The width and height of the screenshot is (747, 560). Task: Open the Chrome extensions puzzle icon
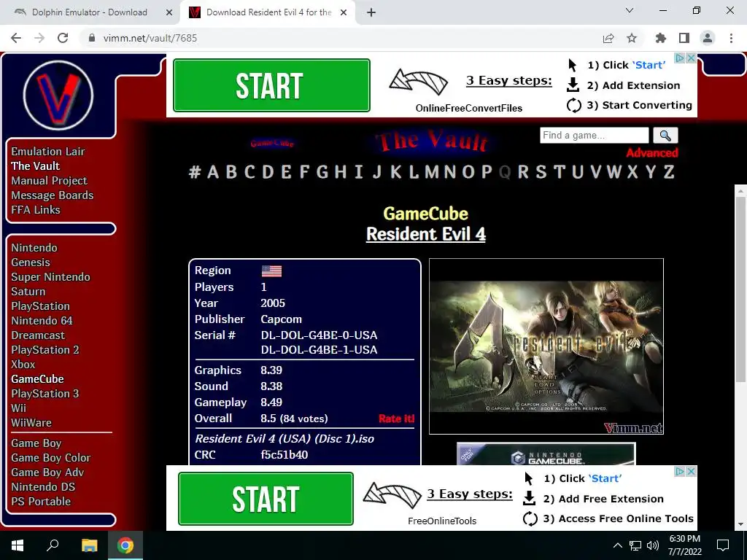pos(661,38)
